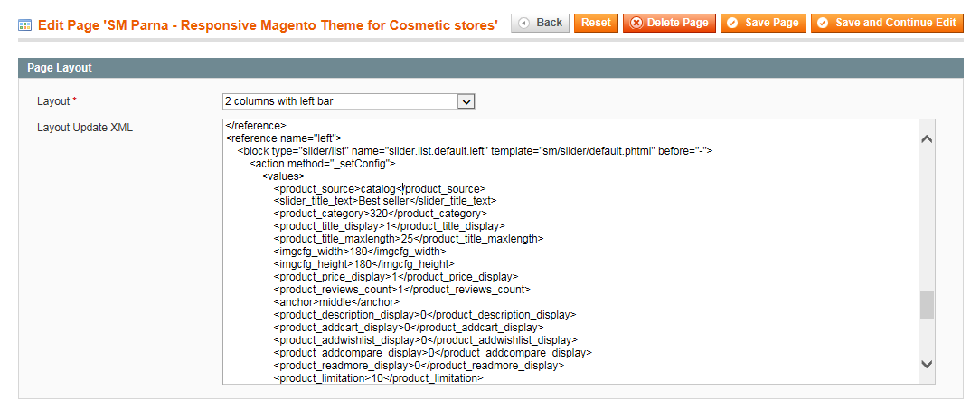Click the product_reviews_count line
Viewport: 980px width, 410px height.
pyautogui.click(x=401, y=289)
